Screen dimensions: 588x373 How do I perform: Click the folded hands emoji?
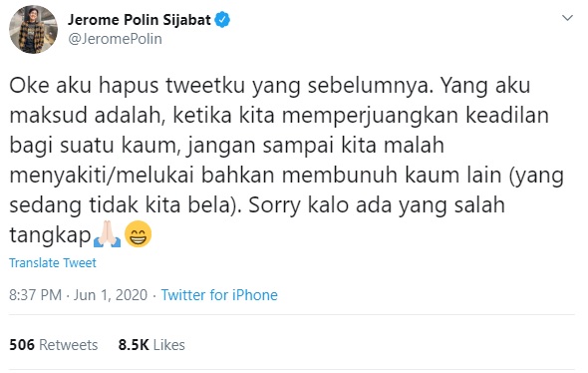[108, 234]
